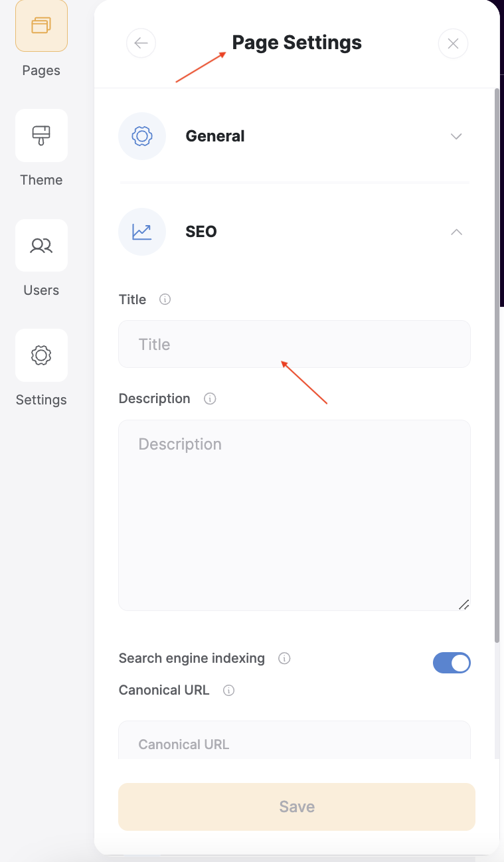This screenshot has height=862, width=504.
Task: Collapse the SEO section chevron
Action: pos(456,232)
